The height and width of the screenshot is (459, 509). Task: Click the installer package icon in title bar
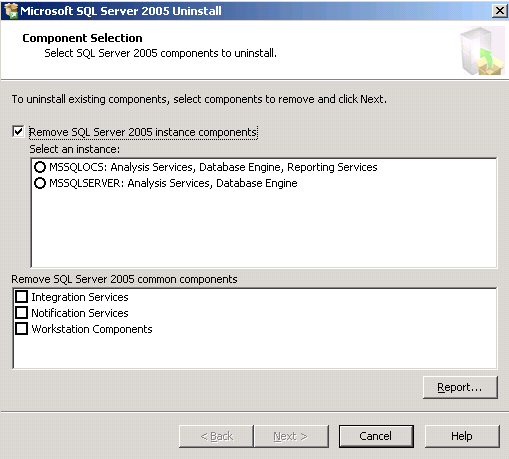11,11
